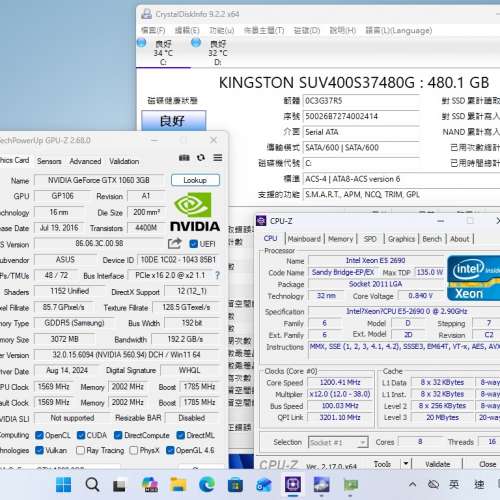The width and height of the screenshot is (500, 500).
Task: Open Outlook from taskbar
Action: [264, 485]
